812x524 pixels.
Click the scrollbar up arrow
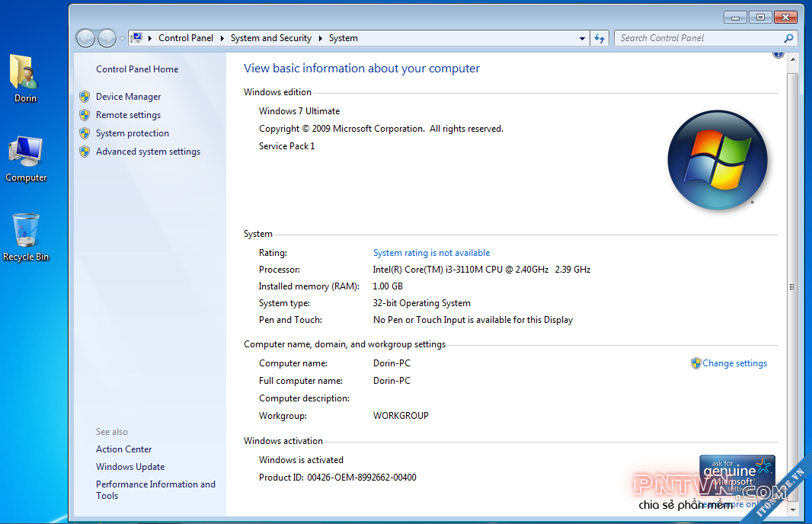(793, 60)
